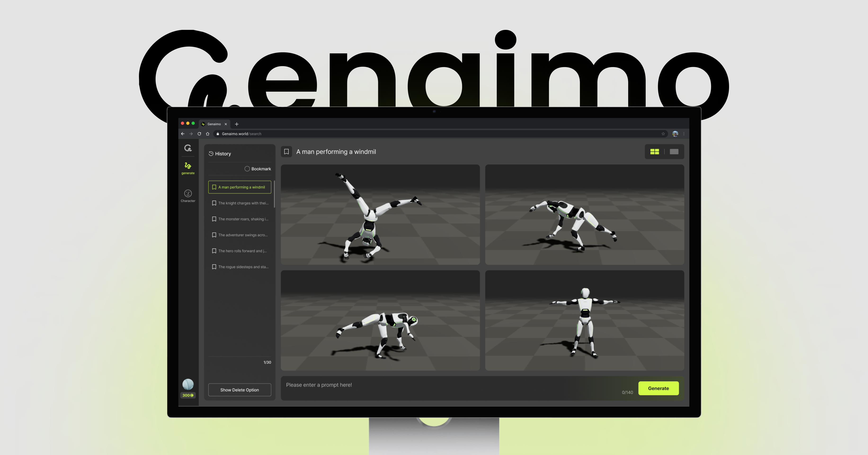Toggle the Bookmark checkbox on

coord(247,168)
